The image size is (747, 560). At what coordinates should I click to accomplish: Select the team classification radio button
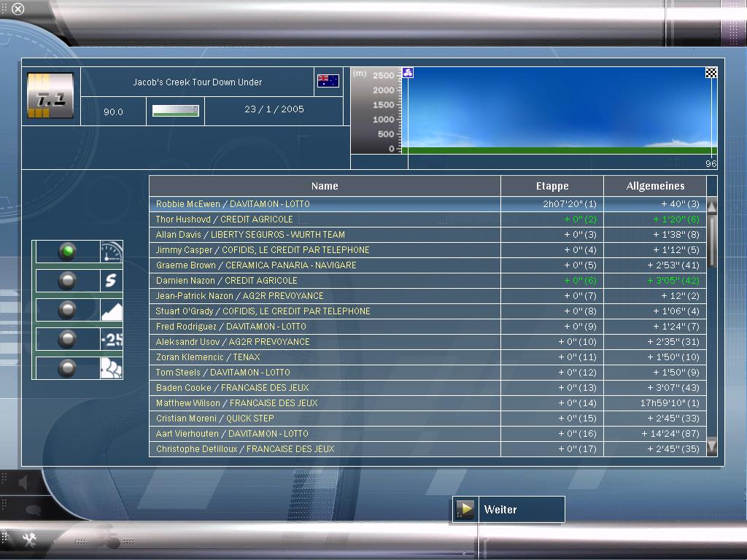(x=67, y=368)
